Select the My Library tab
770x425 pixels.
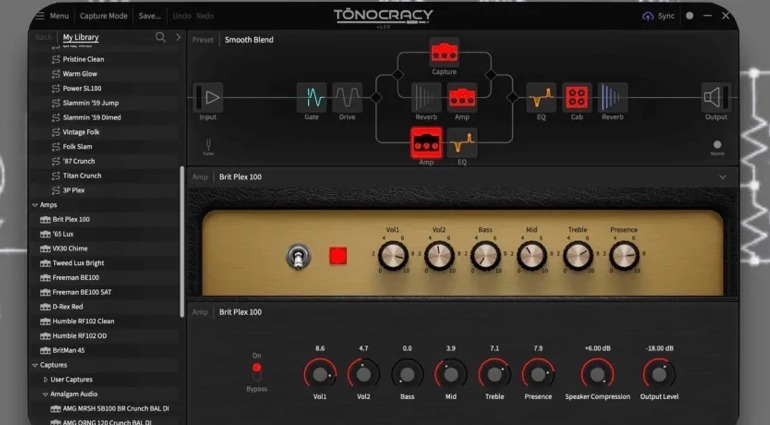81,37
